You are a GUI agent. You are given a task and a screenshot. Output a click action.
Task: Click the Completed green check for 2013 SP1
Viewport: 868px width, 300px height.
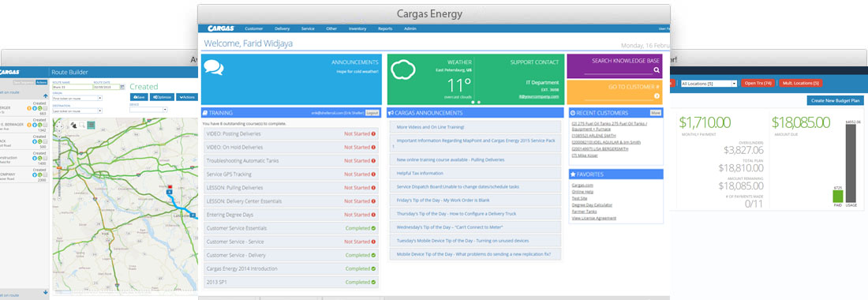point(374,283)
